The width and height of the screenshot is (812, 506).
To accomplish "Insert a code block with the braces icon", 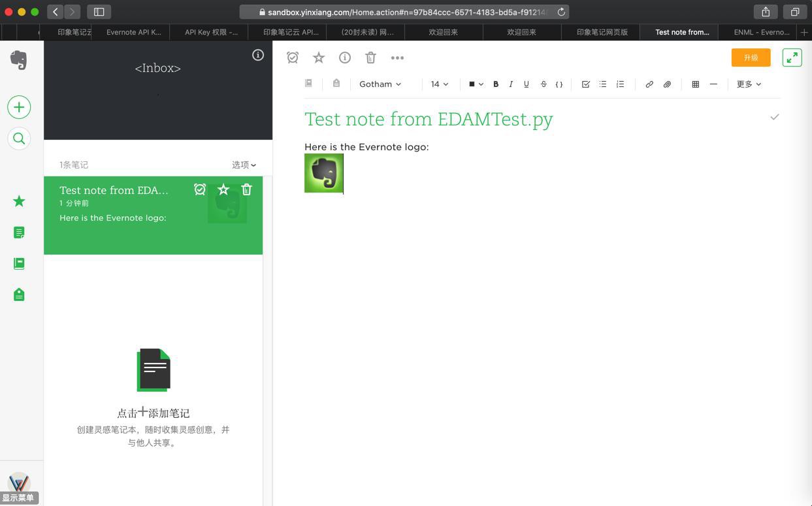I will (559, 84).
